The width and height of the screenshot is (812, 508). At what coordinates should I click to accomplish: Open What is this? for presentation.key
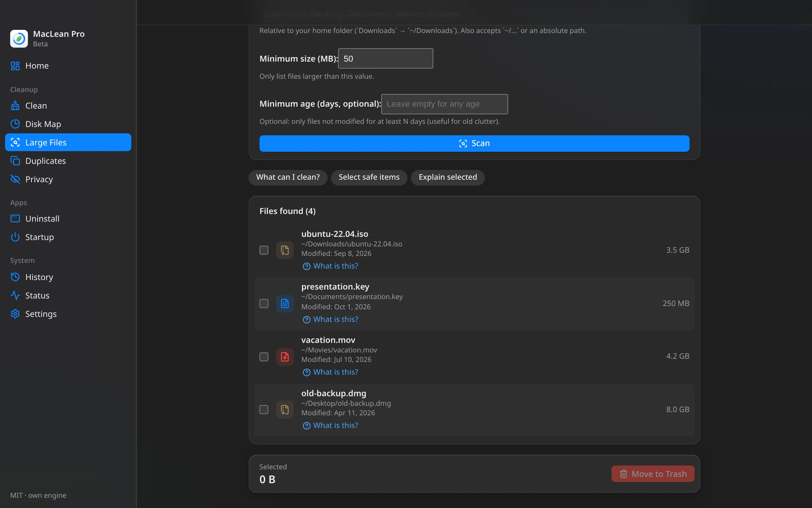331,319
